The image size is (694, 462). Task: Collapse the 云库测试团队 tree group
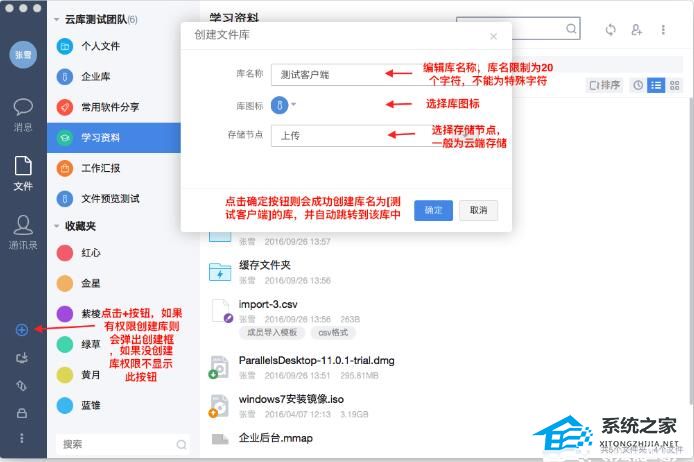56,19
